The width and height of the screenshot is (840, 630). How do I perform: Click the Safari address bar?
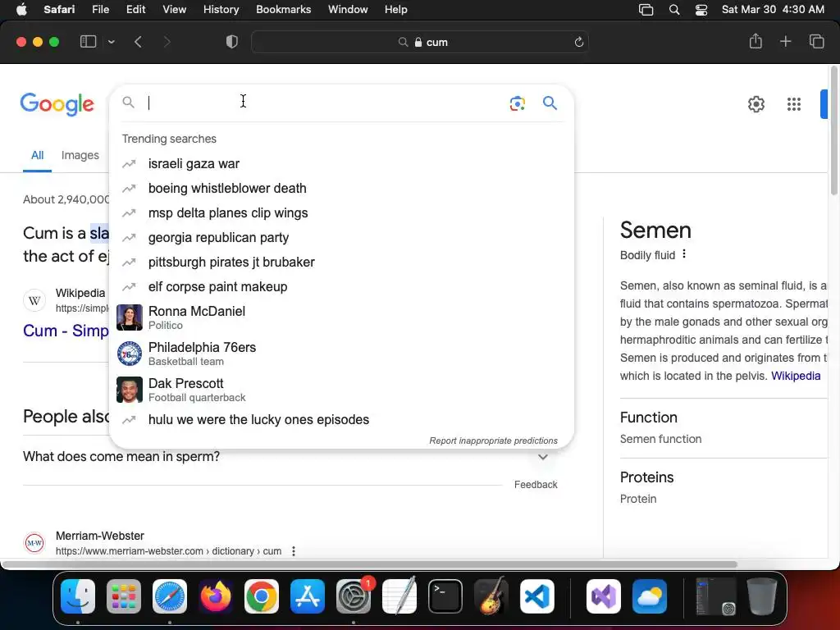(420, 43)
